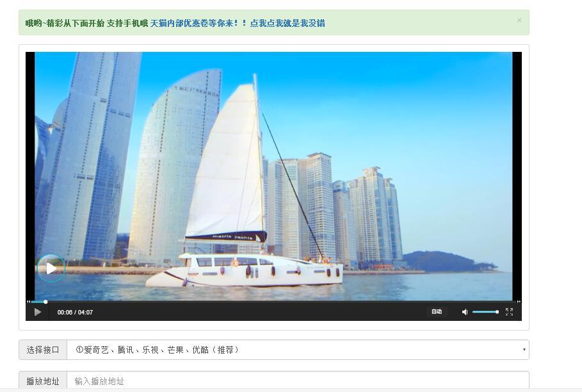This screenshot has width=582, height=392.
Task: Enter fullscreen with the expand icon
Action: pyautogui.click(x=509, y=312)
